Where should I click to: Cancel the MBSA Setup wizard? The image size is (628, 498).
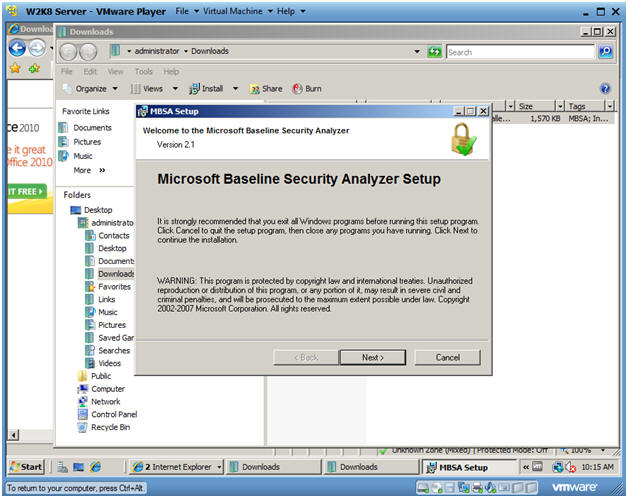tap(447, 357)
